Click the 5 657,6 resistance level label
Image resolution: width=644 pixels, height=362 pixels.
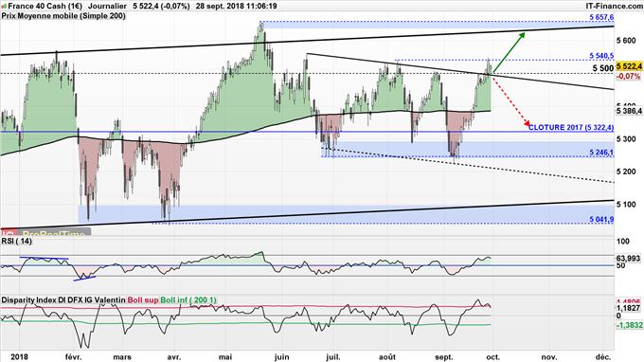point(601,17)
